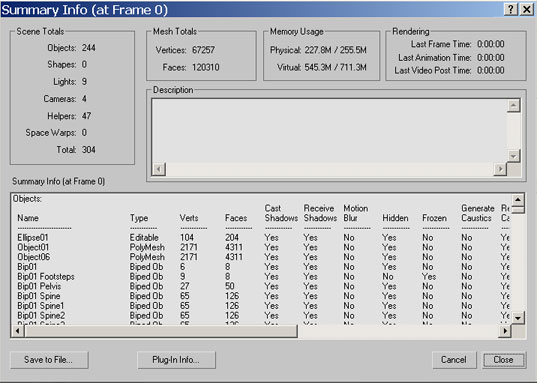This screenshot has height=383, width=537.
Task: Click Faces value 50 for Bip01 Pelvis
Action: tap(229, 286)
